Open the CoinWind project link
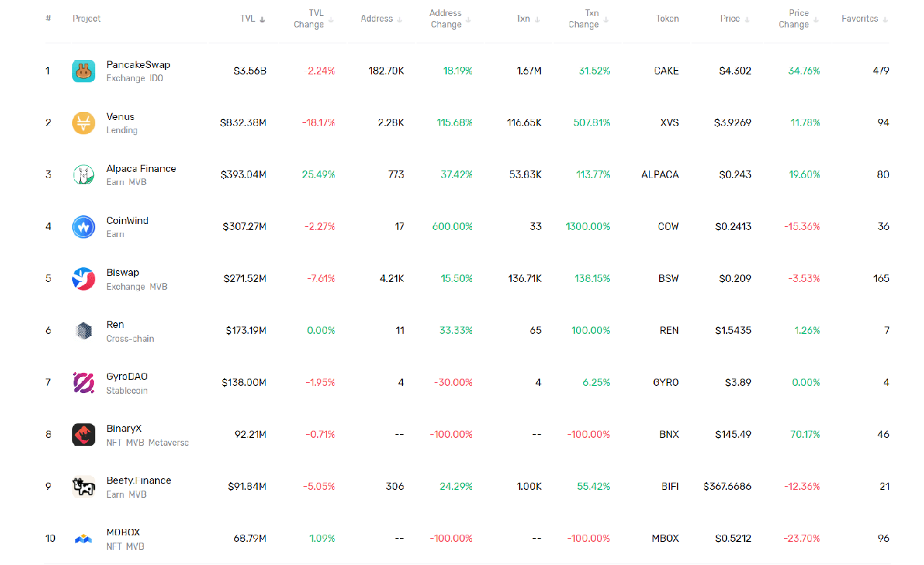Image resolution: width=924 pixels, height=565 pixels. coord(127,220)
